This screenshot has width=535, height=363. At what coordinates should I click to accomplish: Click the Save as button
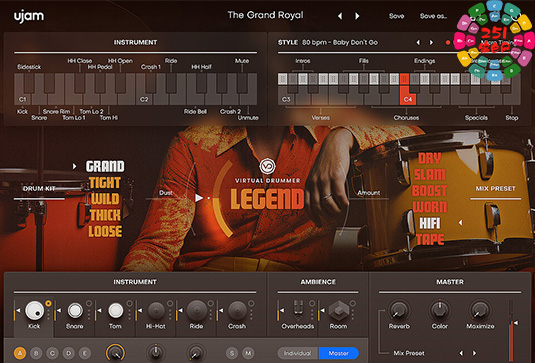click(x=433, y=16)
